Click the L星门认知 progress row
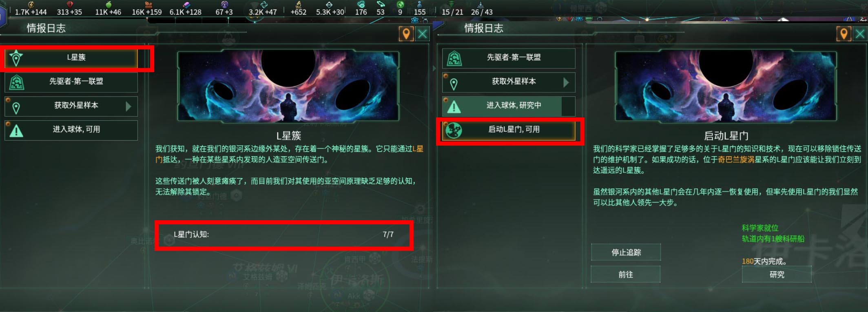 284,235
